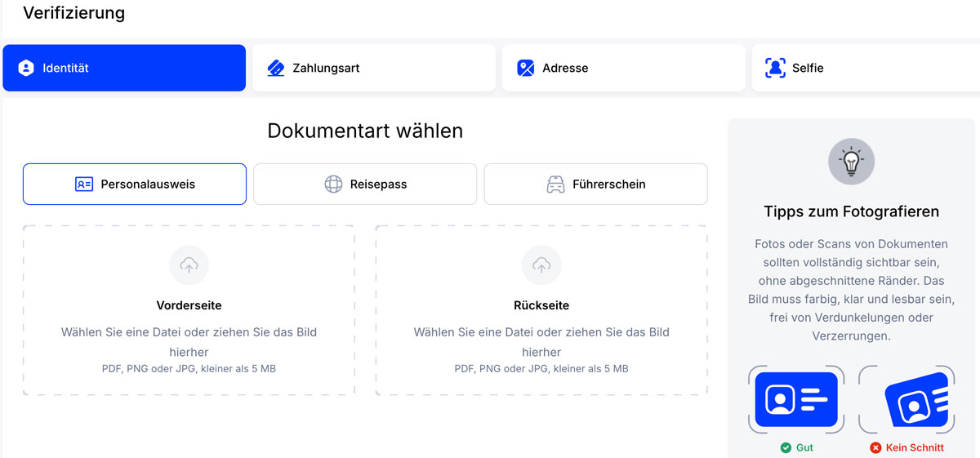Click the Rückseite upload cloud icon

pyautogui.click(x=541, y=265)
